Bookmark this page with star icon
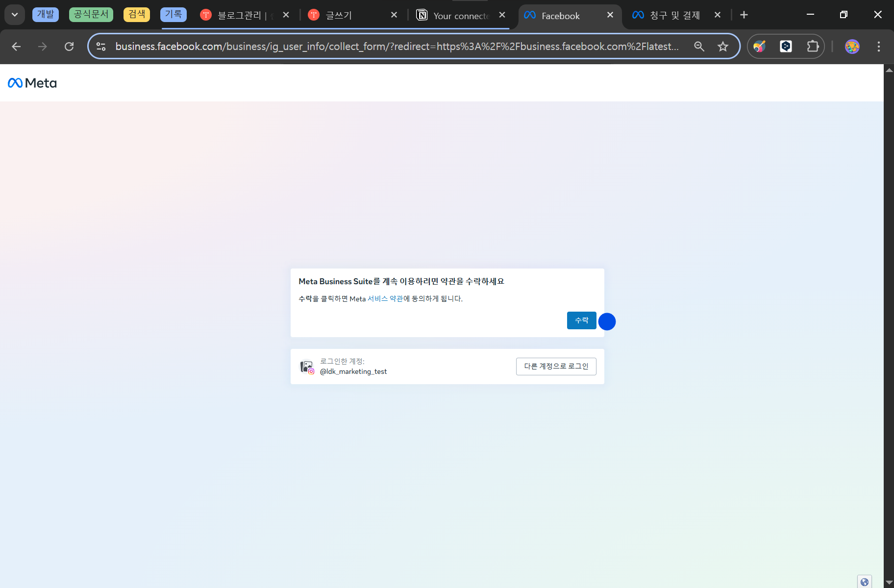The width and height of the screenshot is (894, 588). [x=723, y=47]
